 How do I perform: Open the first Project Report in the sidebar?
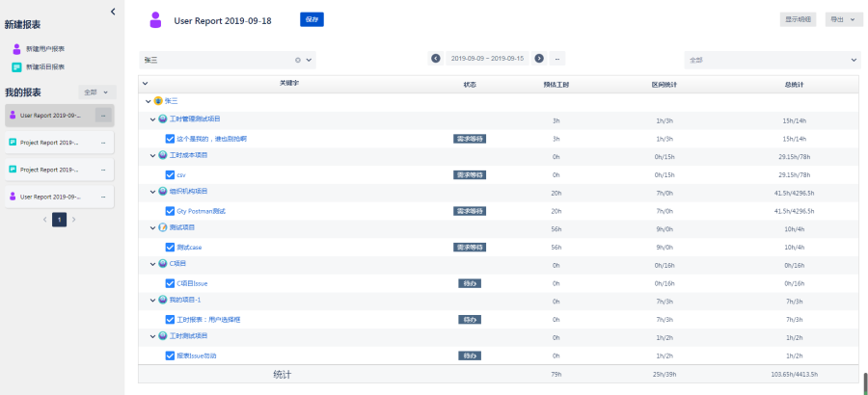(48, 143)
